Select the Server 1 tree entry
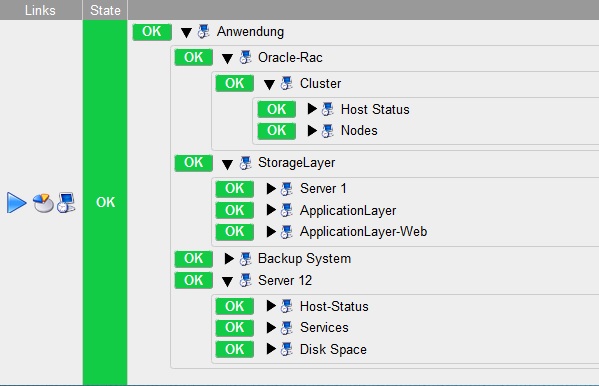Image resolution: width=599 pixels, height=386 pixels. click(323, 188)
